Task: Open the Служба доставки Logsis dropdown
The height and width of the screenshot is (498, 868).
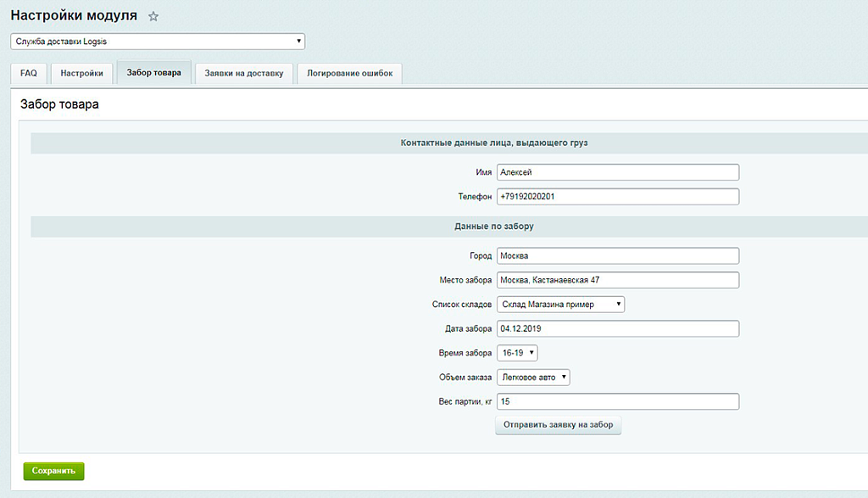Action: [x=158, y=42]
